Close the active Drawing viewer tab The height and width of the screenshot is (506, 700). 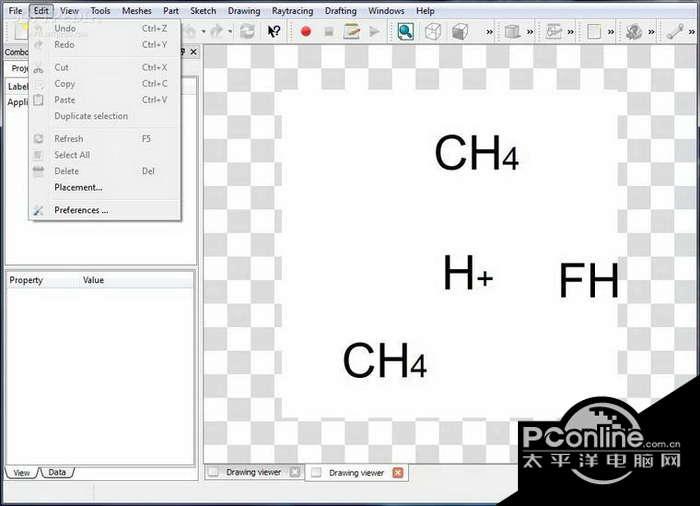[397, 473]
